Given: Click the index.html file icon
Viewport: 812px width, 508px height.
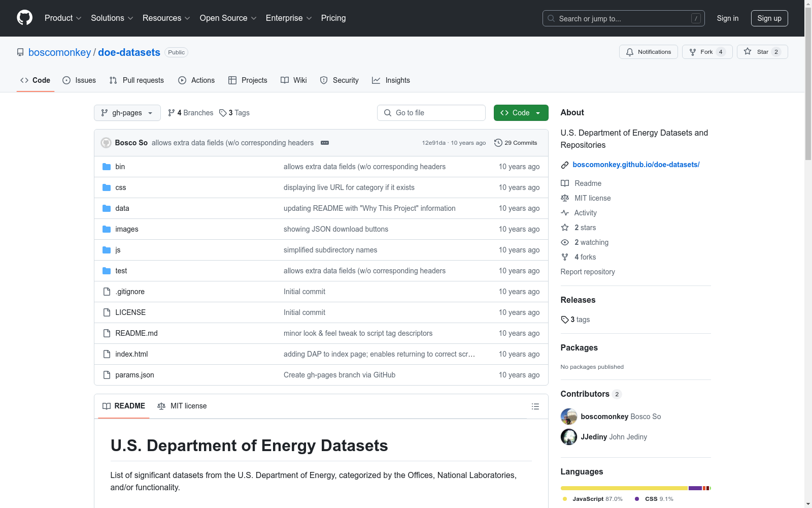Looking at the screenshot, I should (107, 354).
